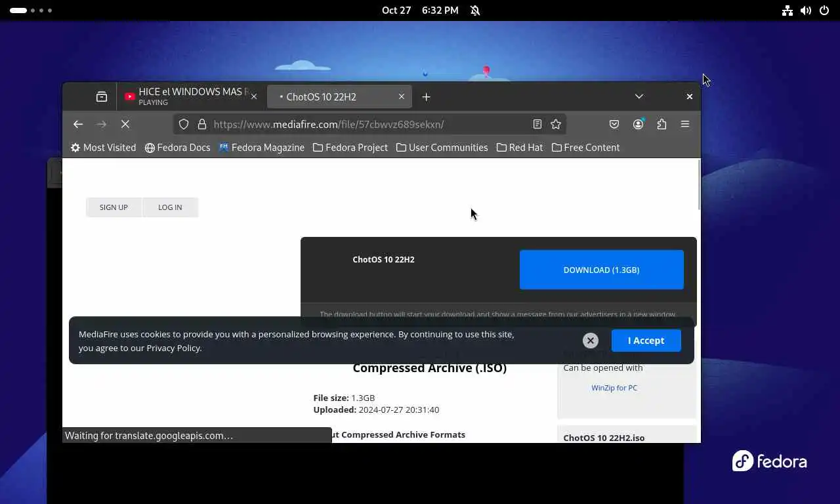Click the Uploaded 2024-07-27 date text
840x504 pixels.
point(376,409)
